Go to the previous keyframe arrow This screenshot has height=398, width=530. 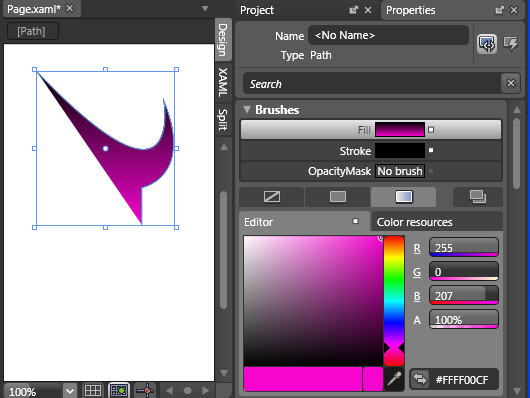(169, 391)
